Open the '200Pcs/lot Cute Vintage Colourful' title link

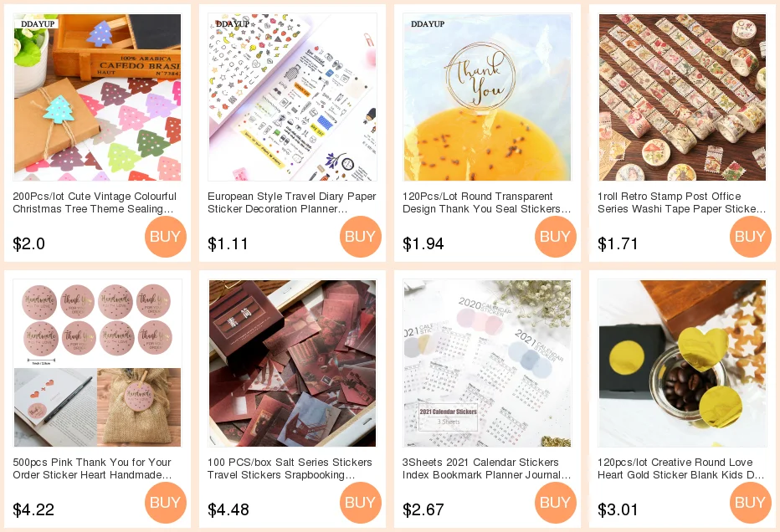[95, 202]
